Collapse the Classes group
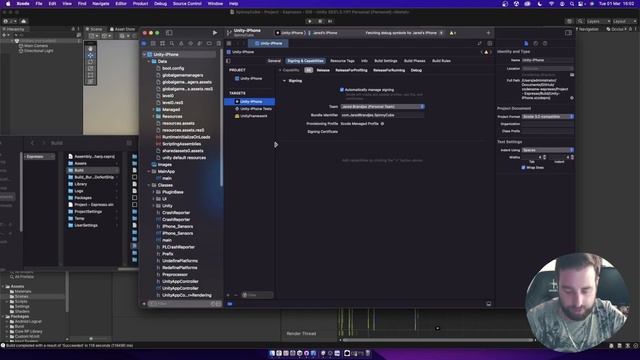This screenshot has height=360, width=640. pos(149,185)
